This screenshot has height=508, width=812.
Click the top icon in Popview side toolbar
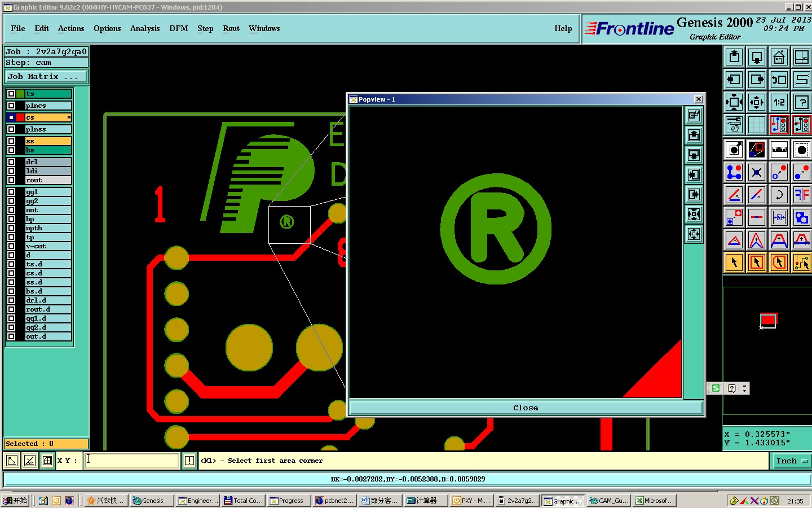coord(694,116)
